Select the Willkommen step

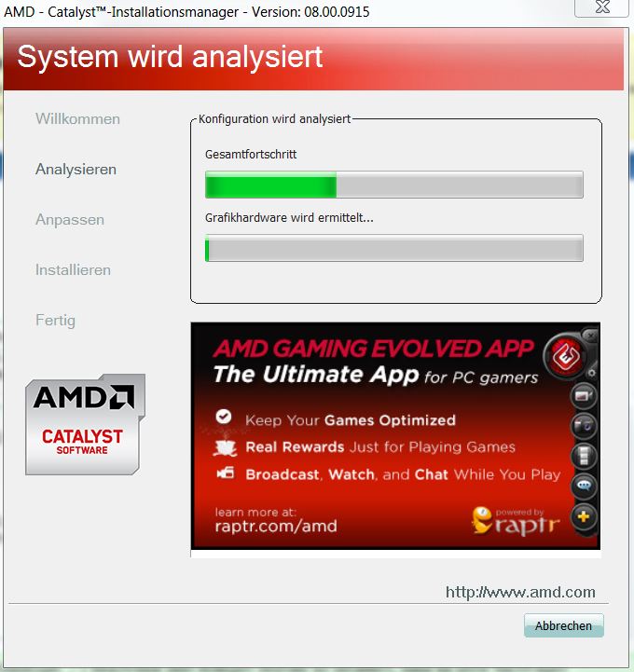click(77, 118)
